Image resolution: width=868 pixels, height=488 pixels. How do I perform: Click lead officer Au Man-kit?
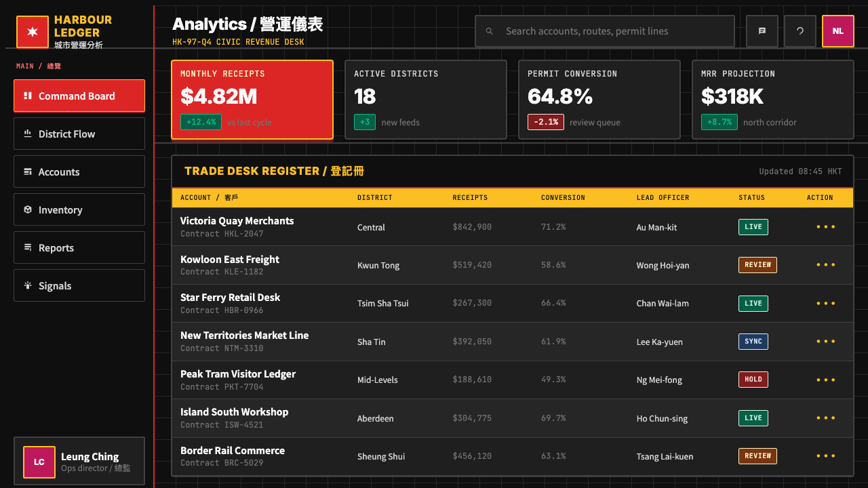pos(656,228)
